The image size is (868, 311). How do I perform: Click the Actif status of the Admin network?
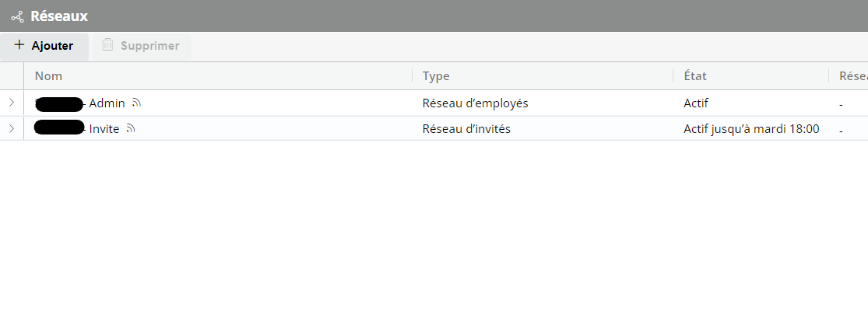(695, 103)
